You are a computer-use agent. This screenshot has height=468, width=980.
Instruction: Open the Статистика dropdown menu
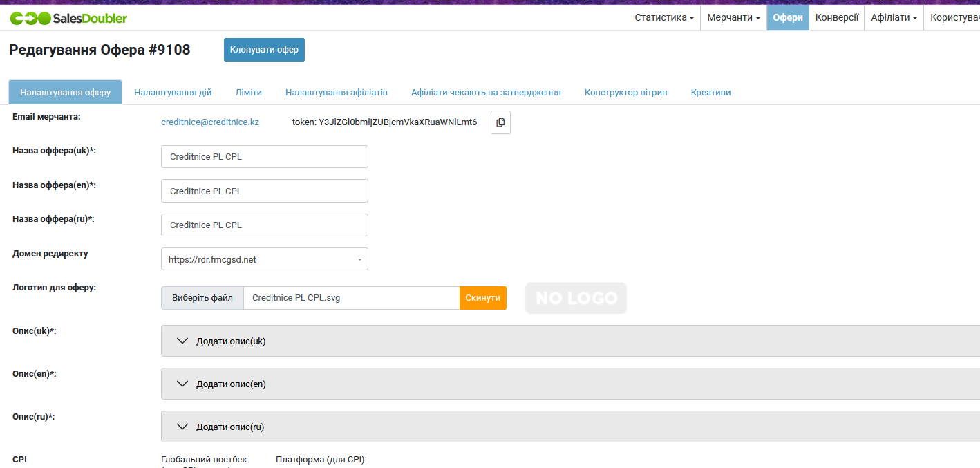(664, 17)
